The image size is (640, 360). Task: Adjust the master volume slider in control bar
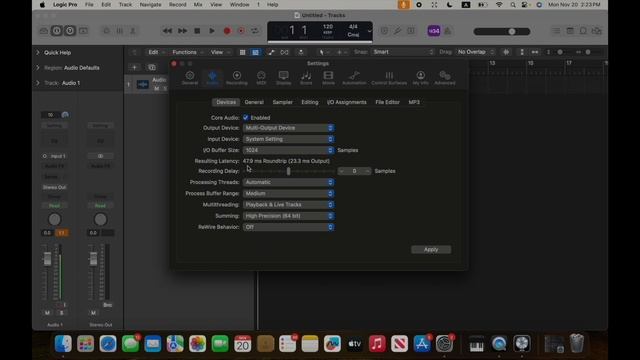(502, 31)
